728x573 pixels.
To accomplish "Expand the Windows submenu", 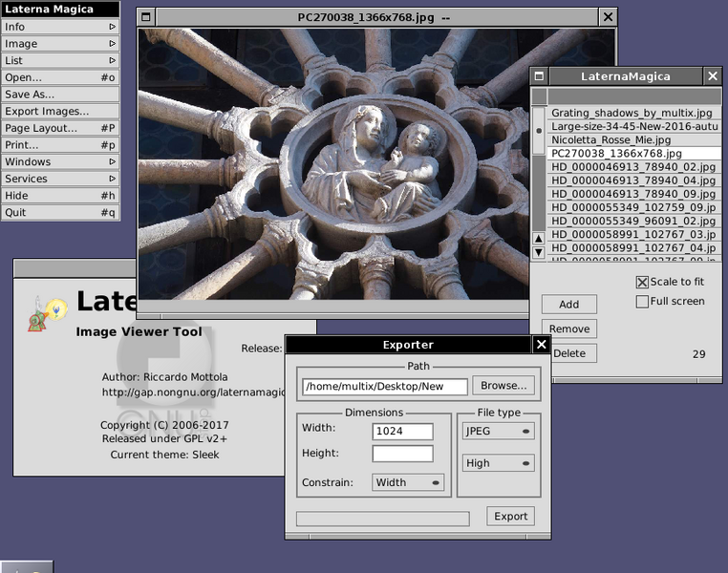I will click(60, 161).
